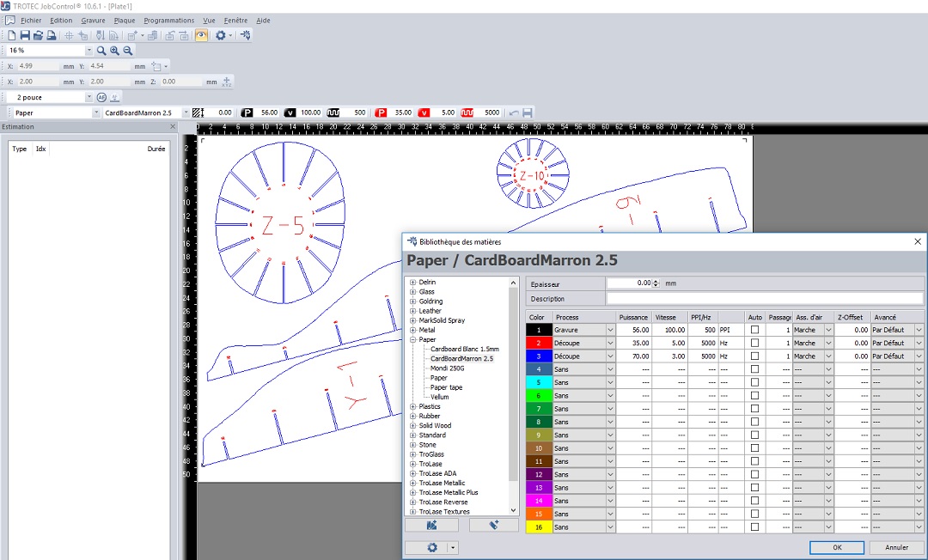Click the black P power icon
Screen dimensions: 928x560
pos(247,113)
